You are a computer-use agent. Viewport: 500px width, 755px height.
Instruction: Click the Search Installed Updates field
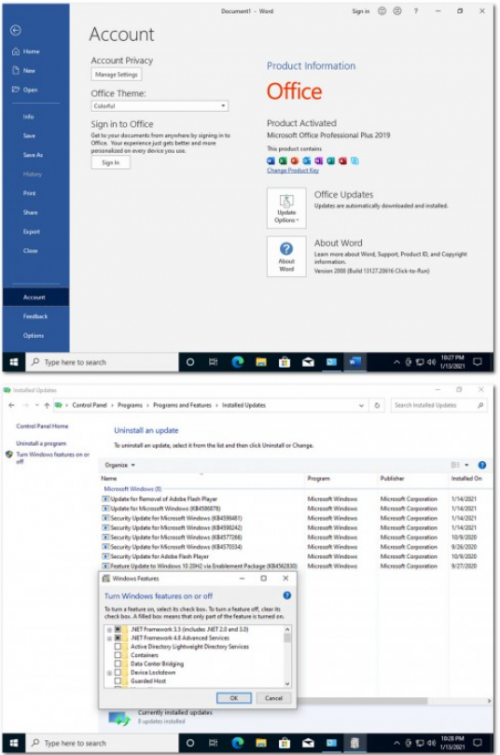point(439,405)
